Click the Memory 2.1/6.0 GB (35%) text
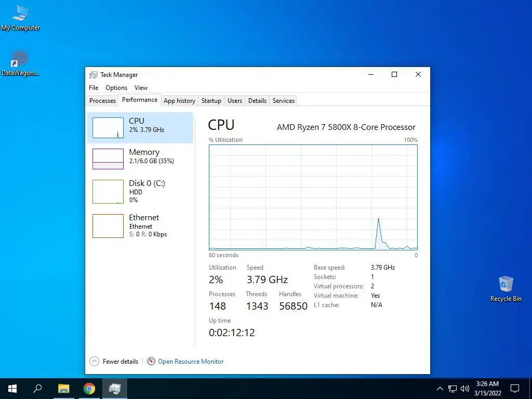The image size is (532, 399). pos(151,161)
